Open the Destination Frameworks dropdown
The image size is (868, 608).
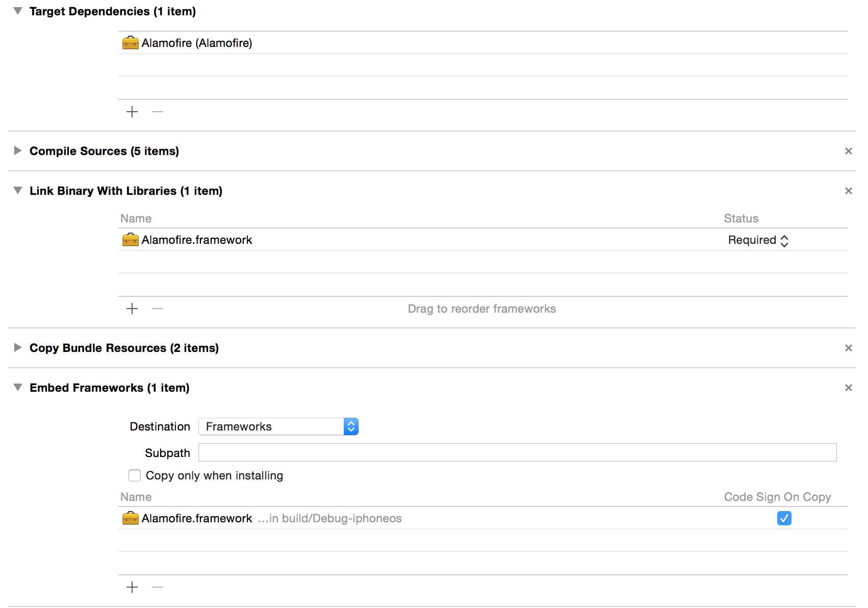(278, 426)
